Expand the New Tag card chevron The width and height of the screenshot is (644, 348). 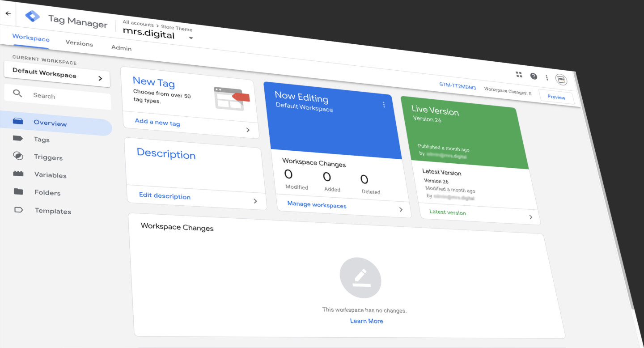(248, 130)
